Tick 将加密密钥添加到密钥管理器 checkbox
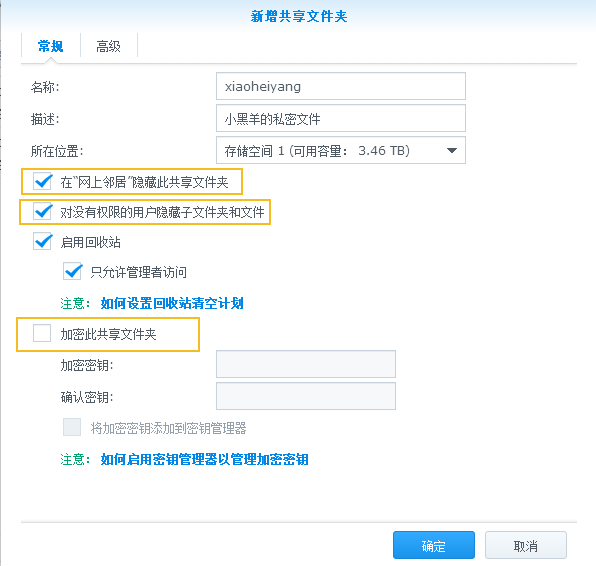This screenshot has height=566, width=596. (72, 427)
